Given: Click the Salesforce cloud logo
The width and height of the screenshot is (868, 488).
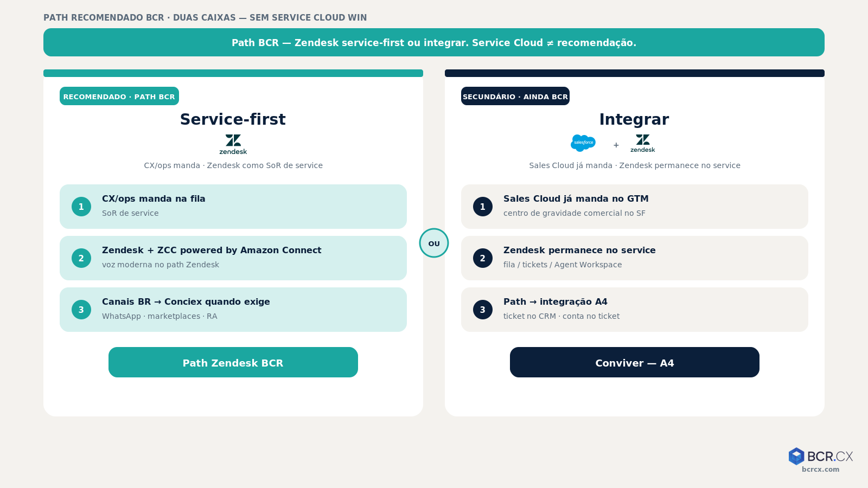Looking at the screenshot, I should pos(583,143).
